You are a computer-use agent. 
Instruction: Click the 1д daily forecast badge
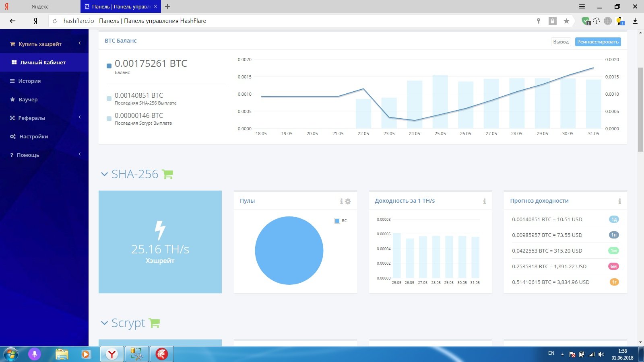(x=614, y=219)
